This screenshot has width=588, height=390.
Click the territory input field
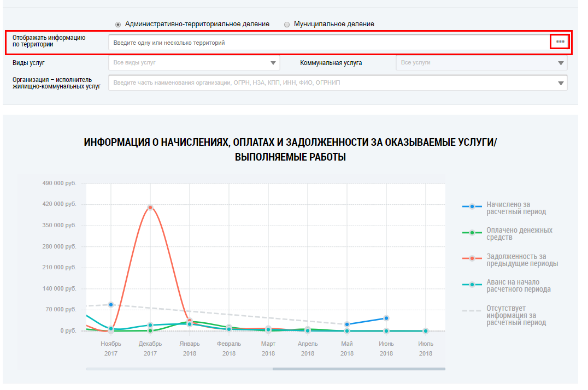coord(328,42)
